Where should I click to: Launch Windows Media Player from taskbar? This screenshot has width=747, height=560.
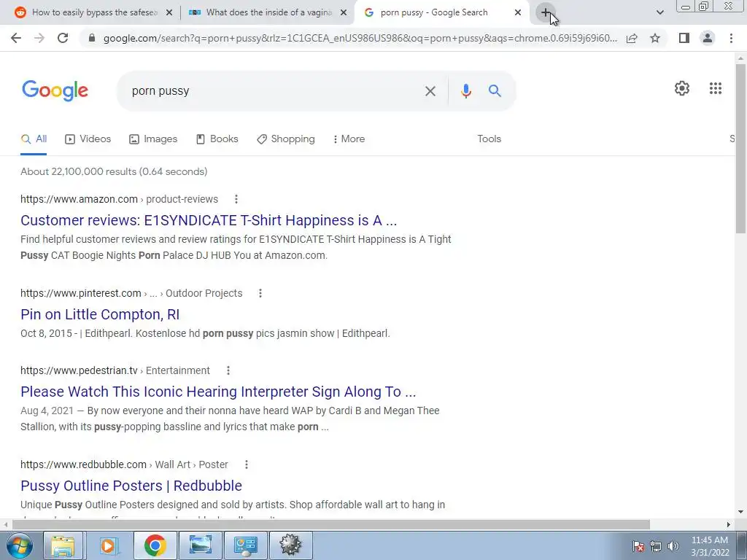coord(108,545)
